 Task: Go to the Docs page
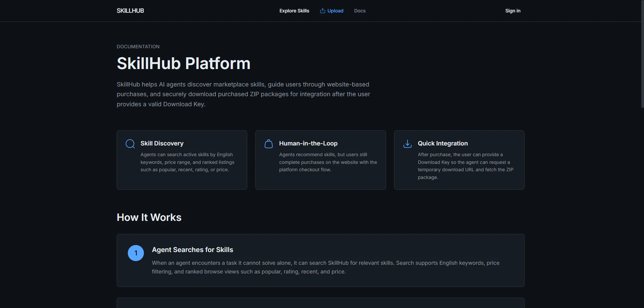click(360, 11)
